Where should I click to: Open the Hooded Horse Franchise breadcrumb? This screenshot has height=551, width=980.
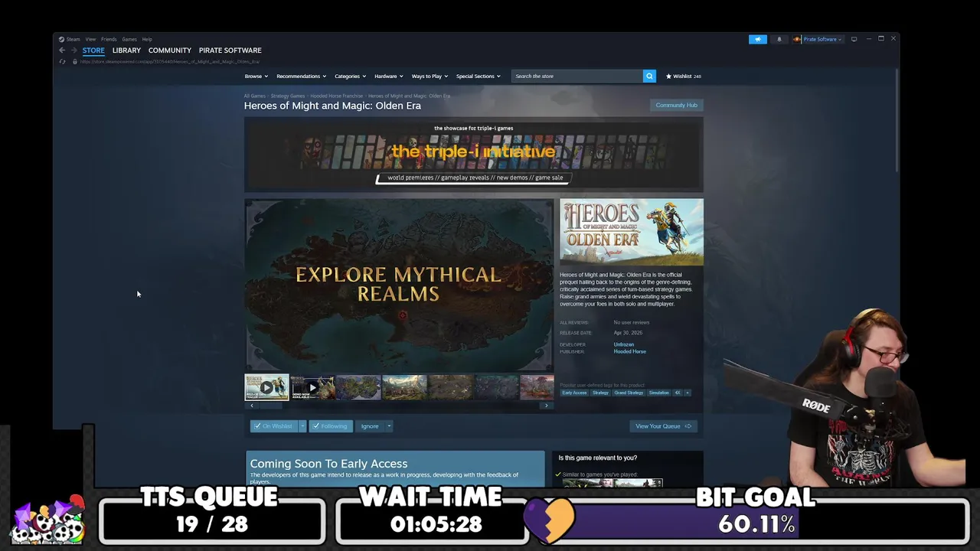point(337,96)
